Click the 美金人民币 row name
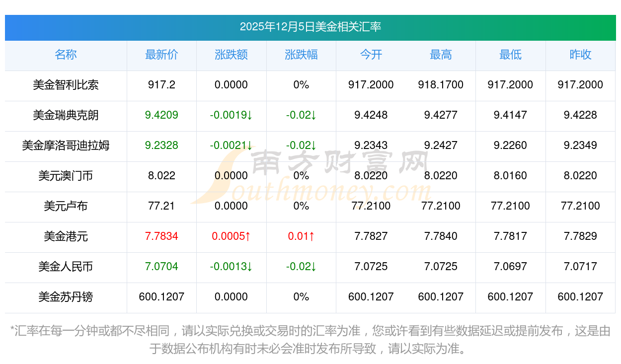This screenshot has height=364, width=621. [x=66, y=267]
